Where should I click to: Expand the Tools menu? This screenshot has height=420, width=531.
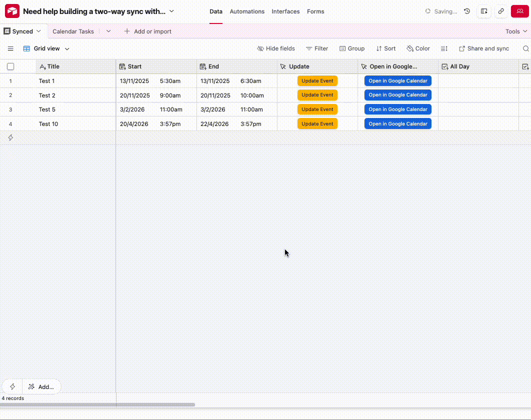click(516, 31)
